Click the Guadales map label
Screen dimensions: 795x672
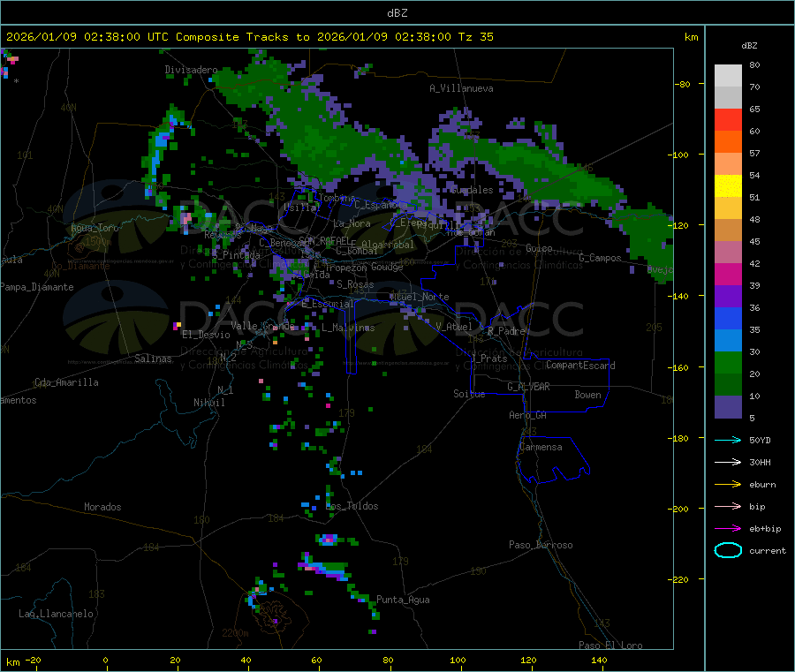click(472, 190)
